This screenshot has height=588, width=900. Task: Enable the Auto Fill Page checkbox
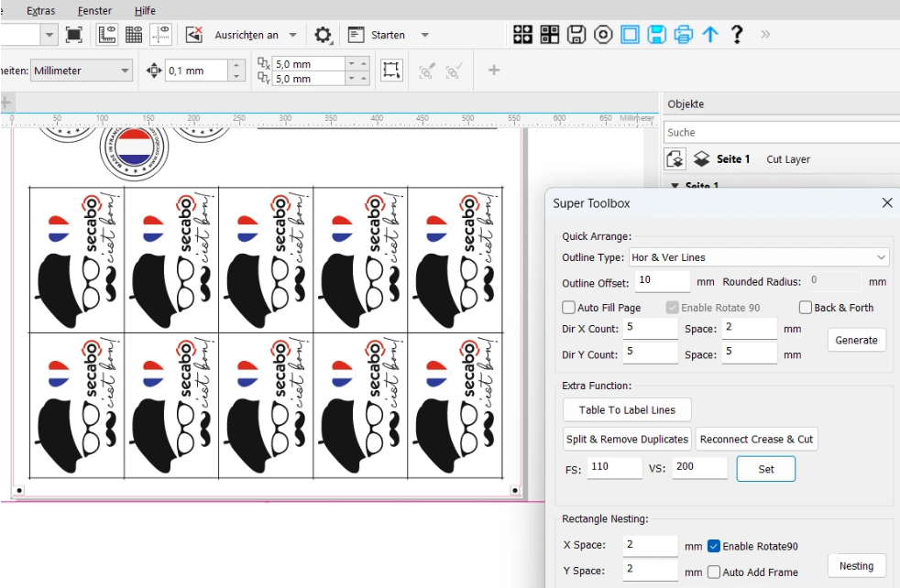pyautogui.click(x=568, y=308)
